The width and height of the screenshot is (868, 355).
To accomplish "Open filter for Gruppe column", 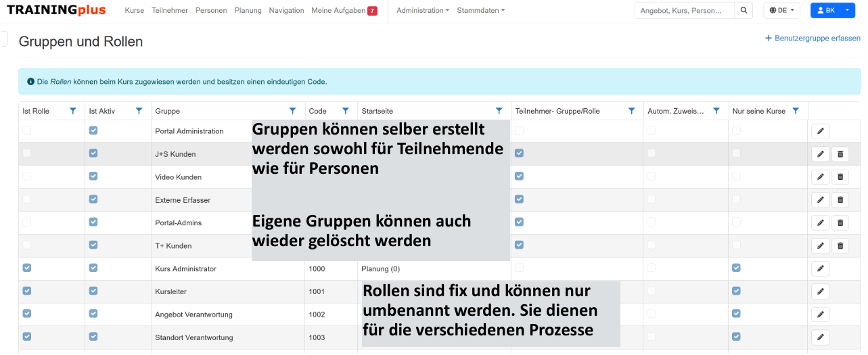I will click(293, 111).
